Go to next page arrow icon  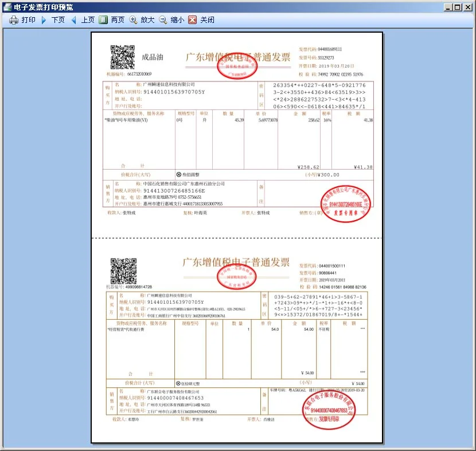tap(44, 20)
